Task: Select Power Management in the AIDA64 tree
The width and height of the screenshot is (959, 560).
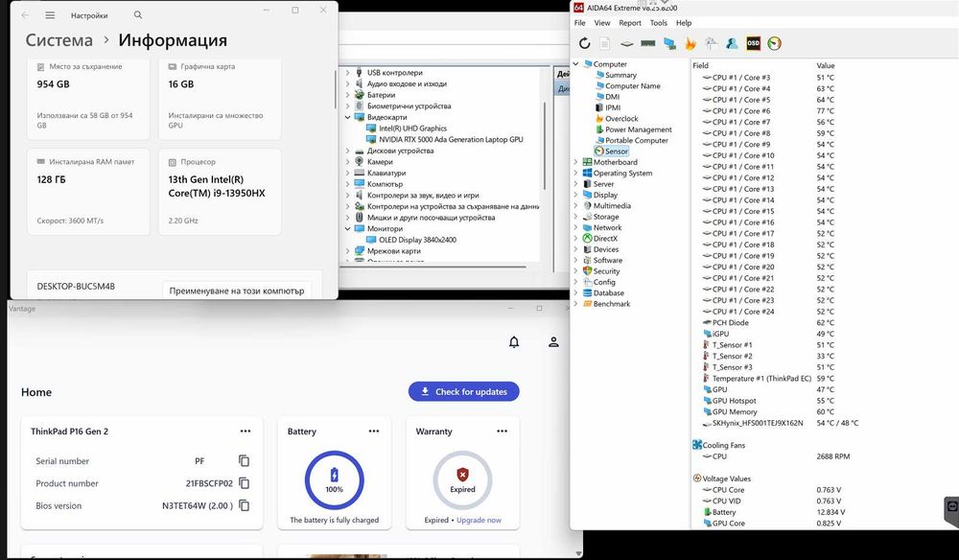Action: point(639,129)
